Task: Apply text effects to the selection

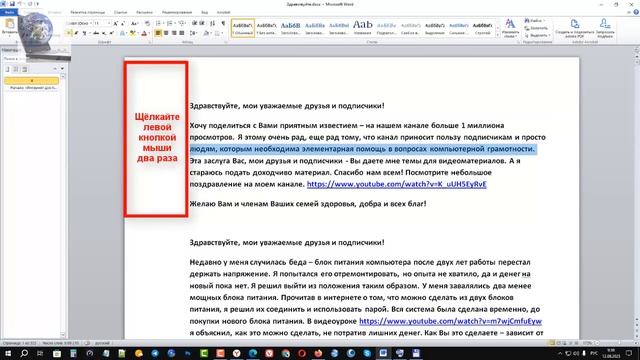Action: click(123, 33)
